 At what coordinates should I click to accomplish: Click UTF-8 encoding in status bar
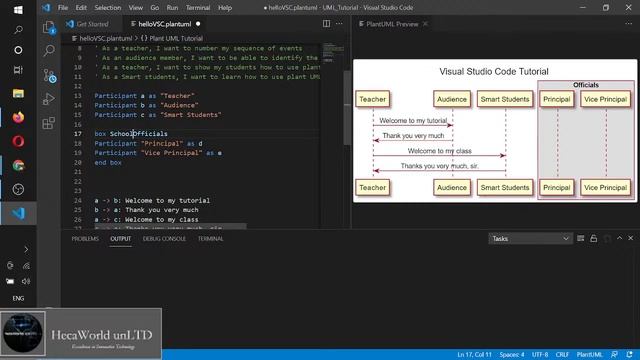coord(540,354)
